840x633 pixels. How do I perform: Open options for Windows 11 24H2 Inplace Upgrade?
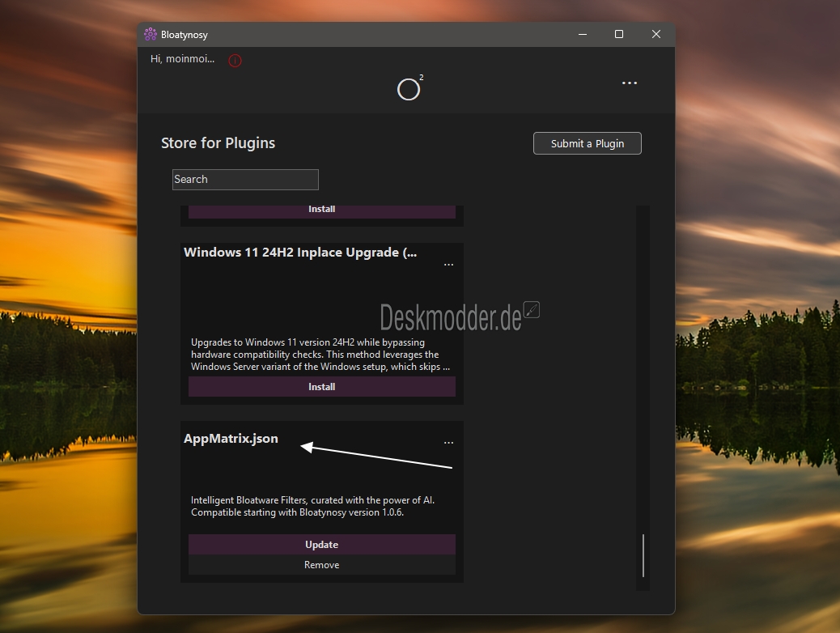click(x=448, y=265)
